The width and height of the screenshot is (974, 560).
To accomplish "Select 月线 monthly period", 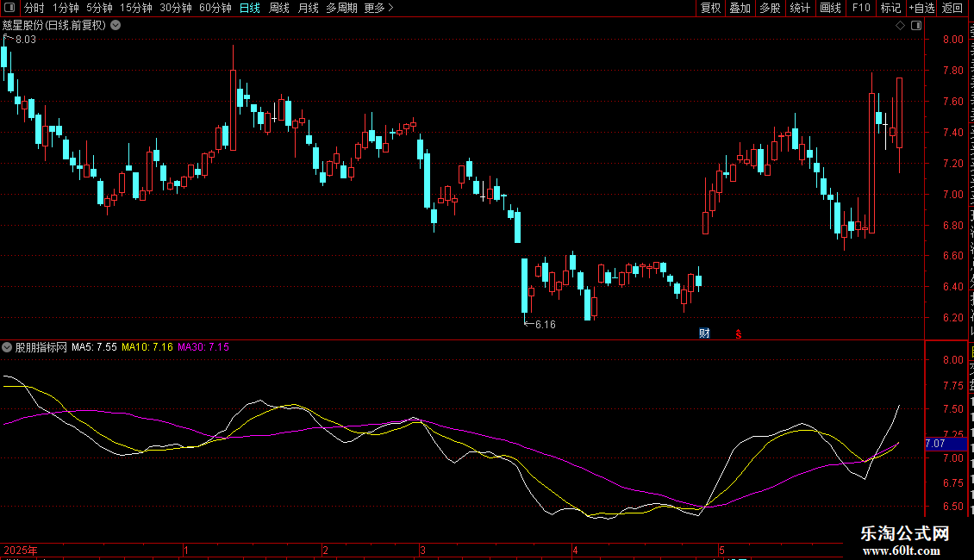I will click(x=308, y=8).
